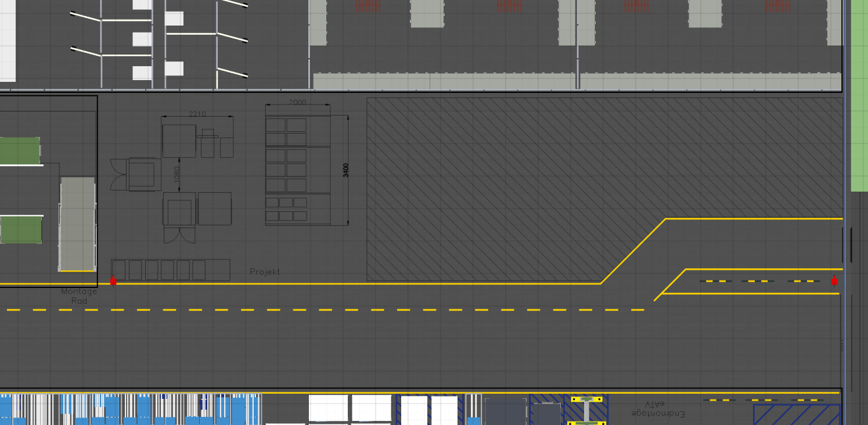
Task: Select the red marker near the blue wall line
Action: pyautogui.click(x=834, y=281)
